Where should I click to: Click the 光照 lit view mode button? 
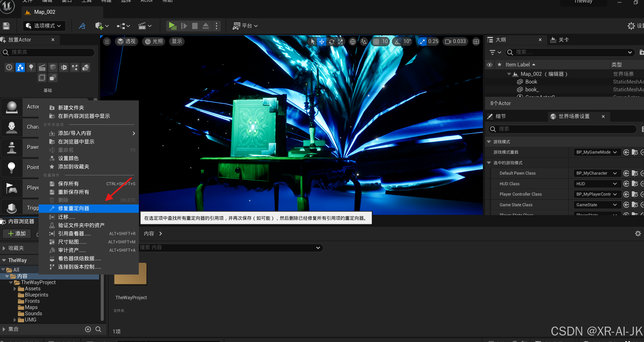(154, 42)
